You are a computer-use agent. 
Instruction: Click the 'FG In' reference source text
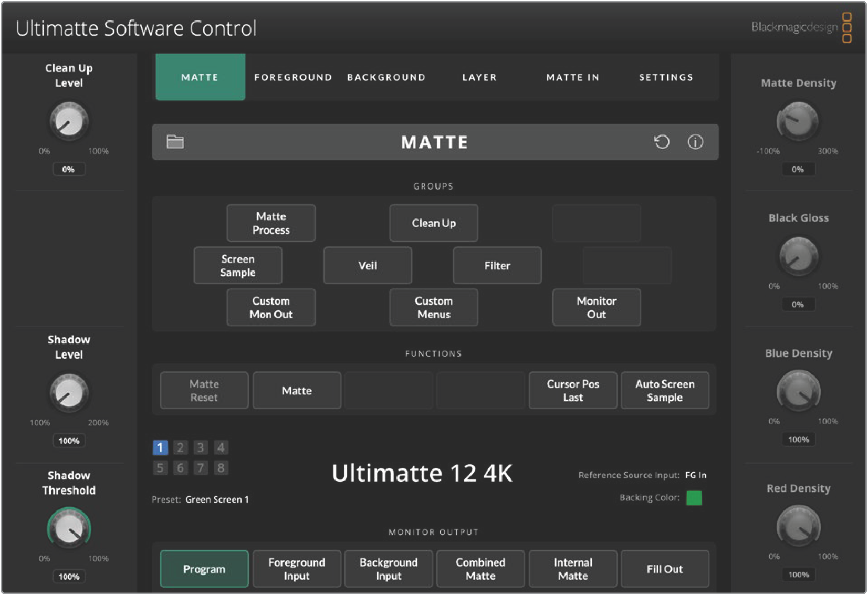click(696, 475)
